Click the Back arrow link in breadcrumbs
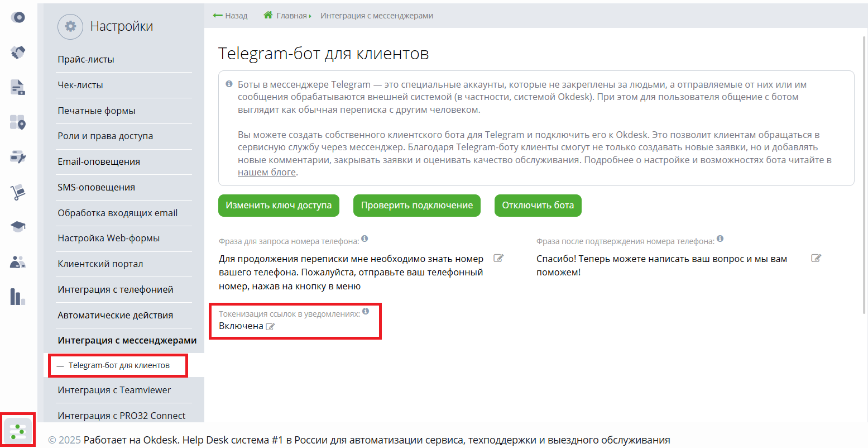 pos(230,16)
